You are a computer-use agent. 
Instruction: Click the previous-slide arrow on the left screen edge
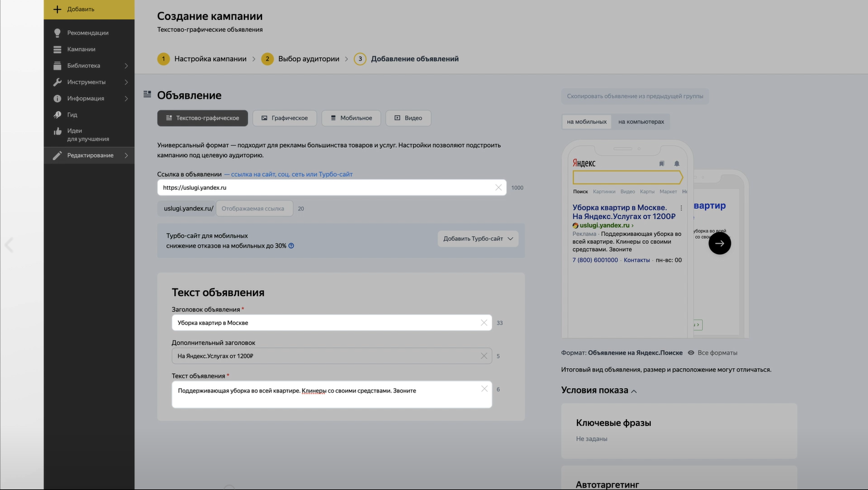click(8, 245)
